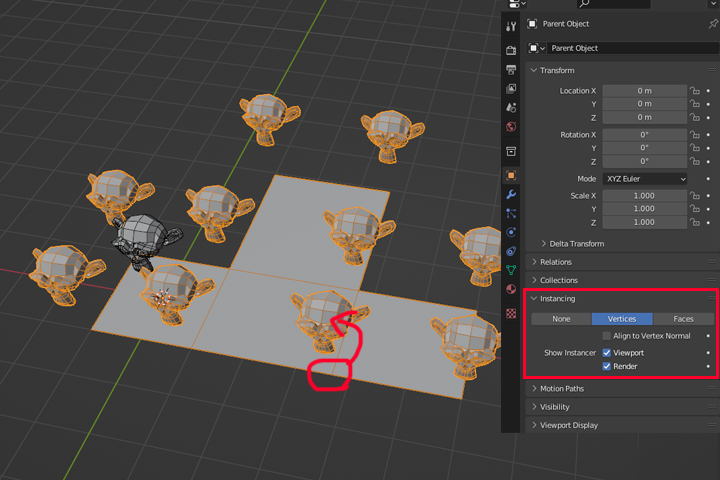The height and width of the screenshot is (480, 720).
Task: Set instancing to Faces
Action: coord(683,319)
